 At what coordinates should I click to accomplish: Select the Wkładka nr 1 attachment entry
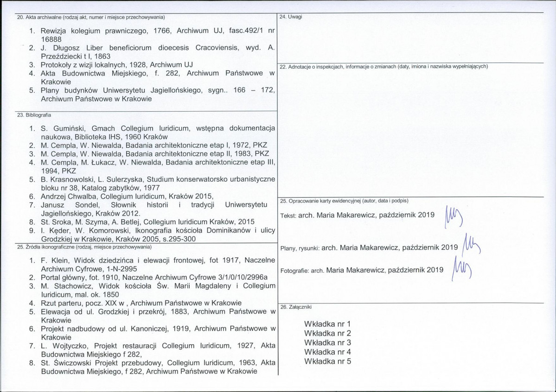click(x=327, y=324)
